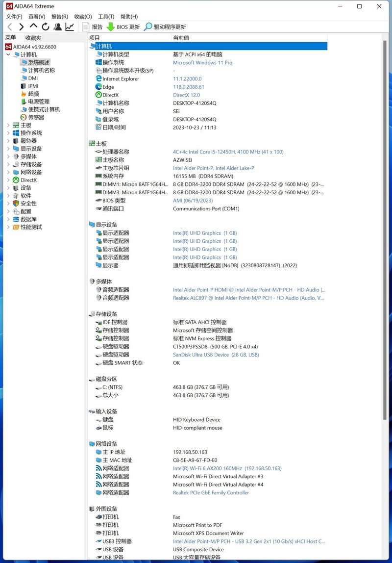392x563 pixels.
Task: Select the DirectX sidebar icon
Action: 15,180
